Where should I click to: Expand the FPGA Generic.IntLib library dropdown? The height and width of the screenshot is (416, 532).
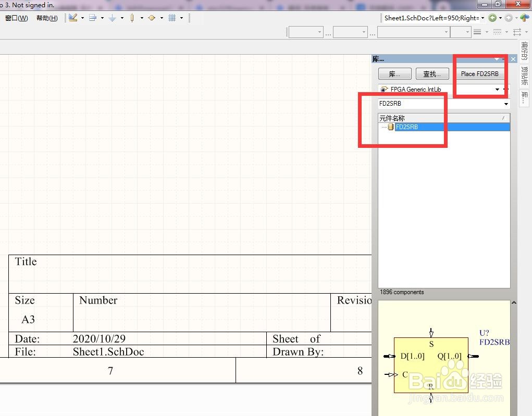point(497,90)
